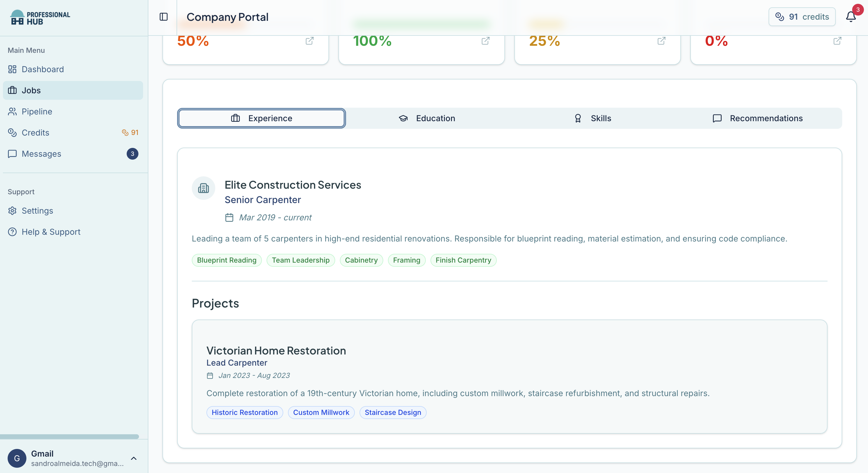Viewport: 868px width, 473px height.
Task: Open the notifications bell
Action: click(850, 17)
